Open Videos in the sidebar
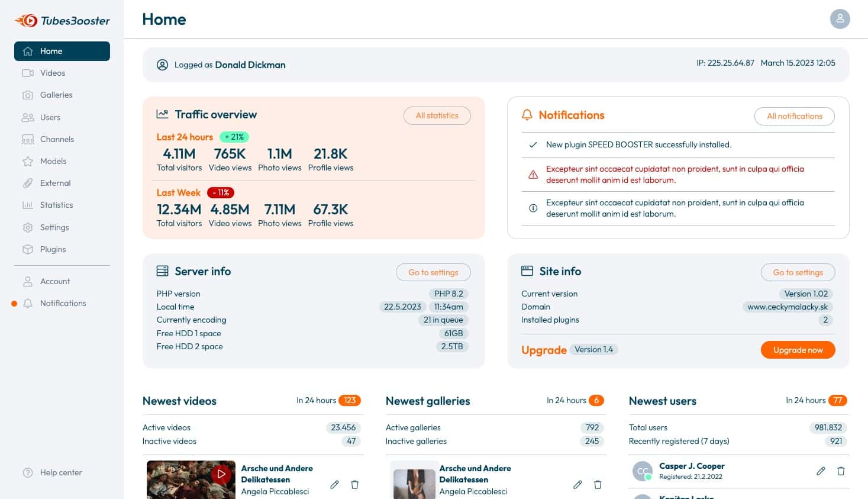The image size is (868, 499). tap(52, 73)
